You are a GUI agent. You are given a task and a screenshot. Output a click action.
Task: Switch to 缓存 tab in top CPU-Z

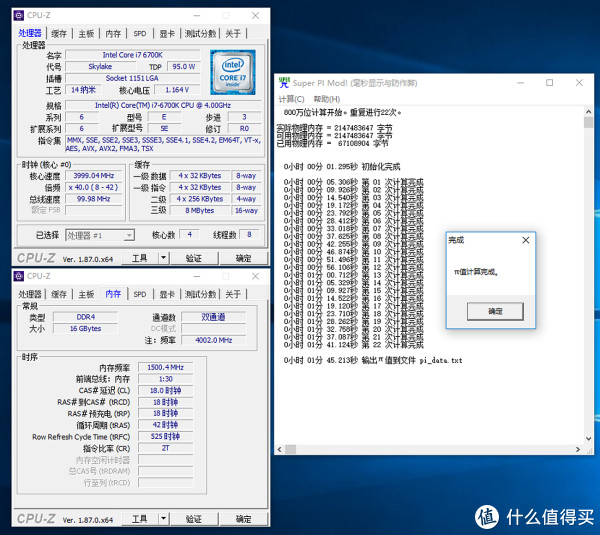(x=59, y=34)
